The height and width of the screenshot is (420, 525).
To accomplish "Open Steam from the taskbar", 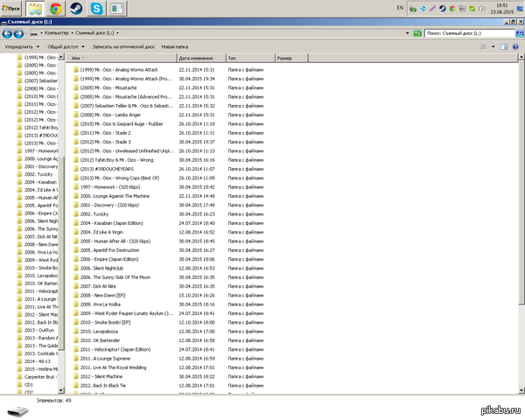I will pos(76,9).
